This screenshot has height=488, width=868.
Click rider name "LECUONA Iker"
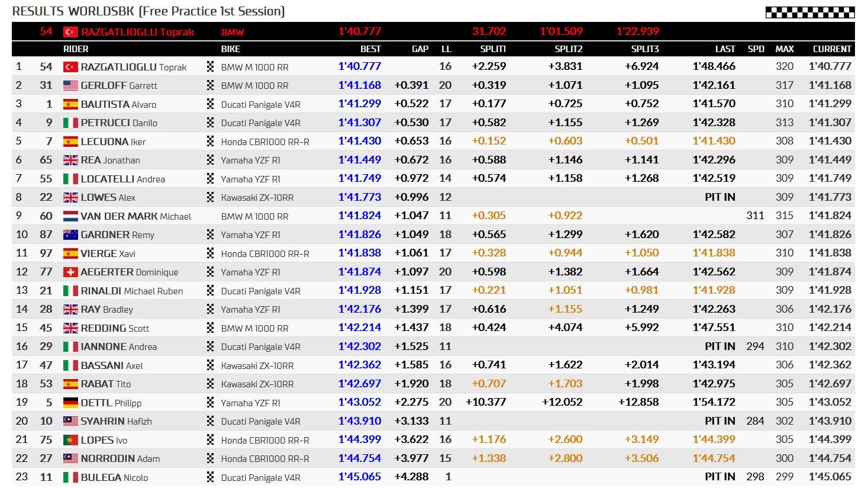point(113,142)
